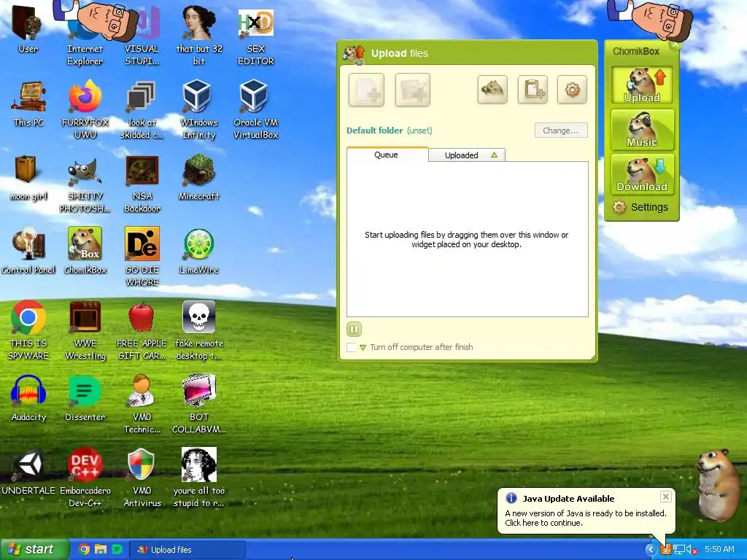Click the paste from clipboard toolbar button

coord(533,89)
